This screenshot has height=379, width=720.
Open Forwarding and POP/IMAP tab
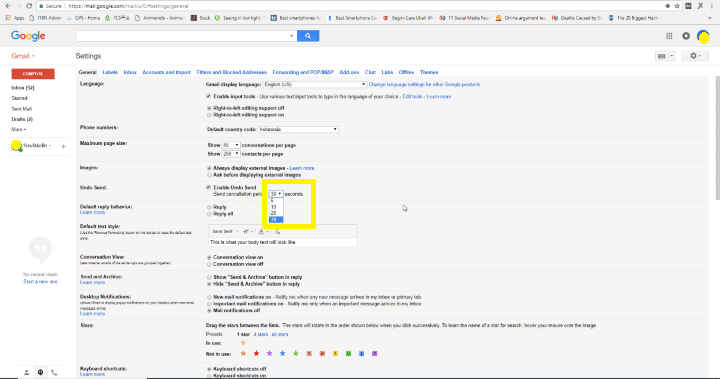tap(303, 72)
